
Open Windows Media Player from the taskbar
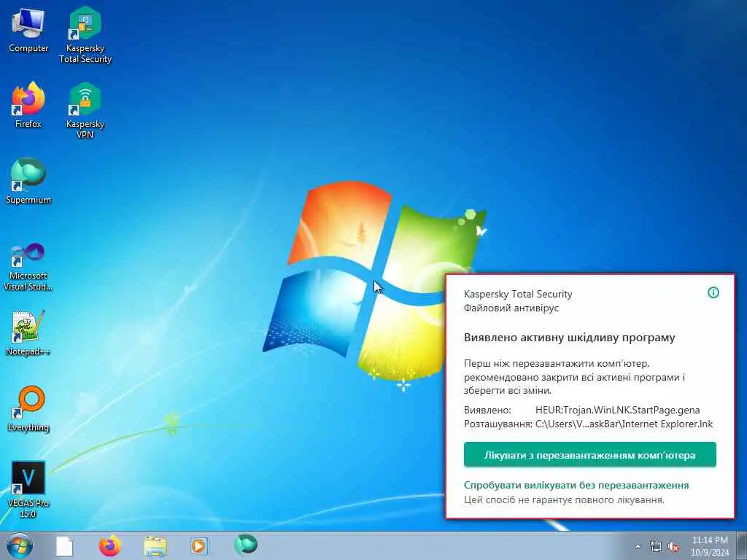tap(198, 545)
